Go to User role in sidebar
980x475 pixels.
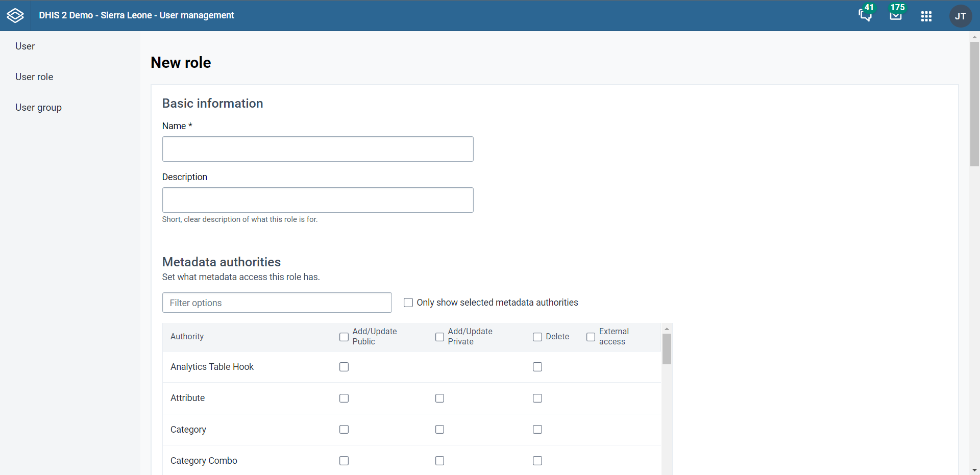tap(34, 77)
